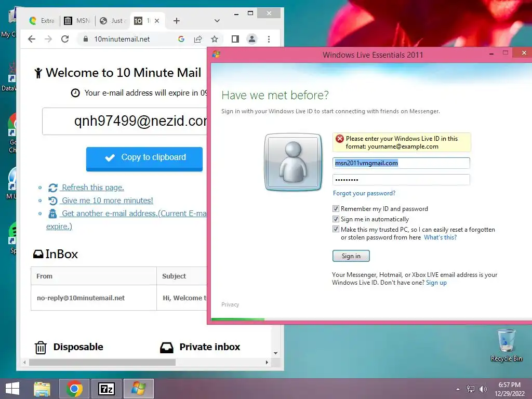Close the 10minutemail tab
The width and height of the screenshot is (532, 399).
tap(157, 21)
